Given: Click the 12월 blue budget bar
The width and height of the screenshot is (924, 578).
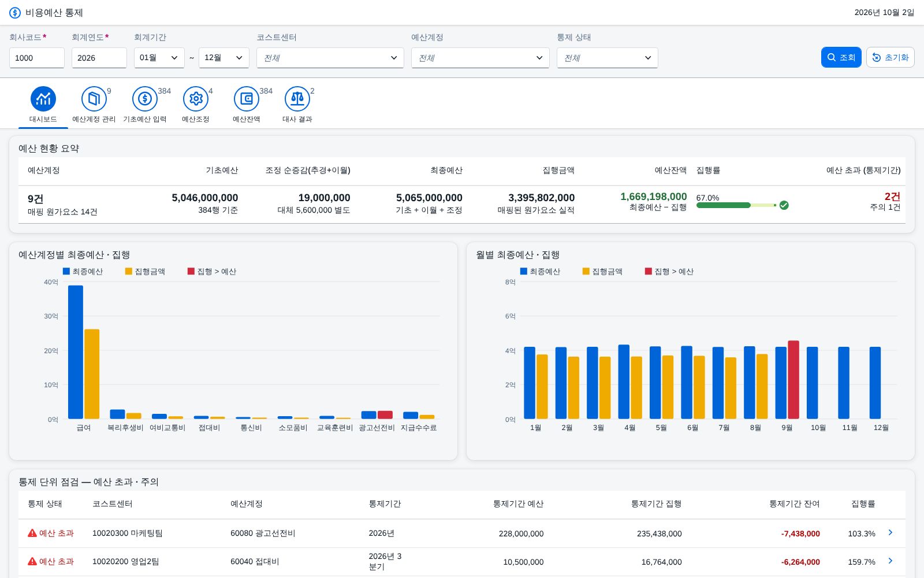Looking at the screenshot, I should [875, 383].
